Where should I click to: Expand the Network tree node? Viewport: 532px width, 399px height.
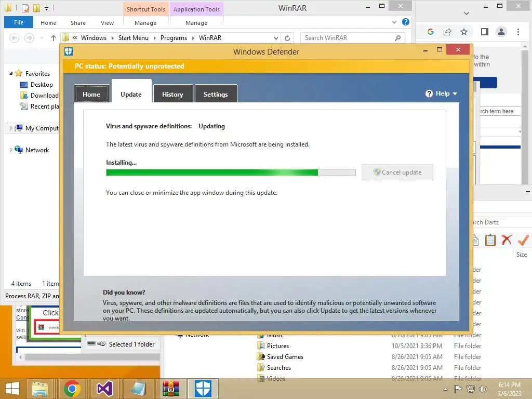(11, 150)
